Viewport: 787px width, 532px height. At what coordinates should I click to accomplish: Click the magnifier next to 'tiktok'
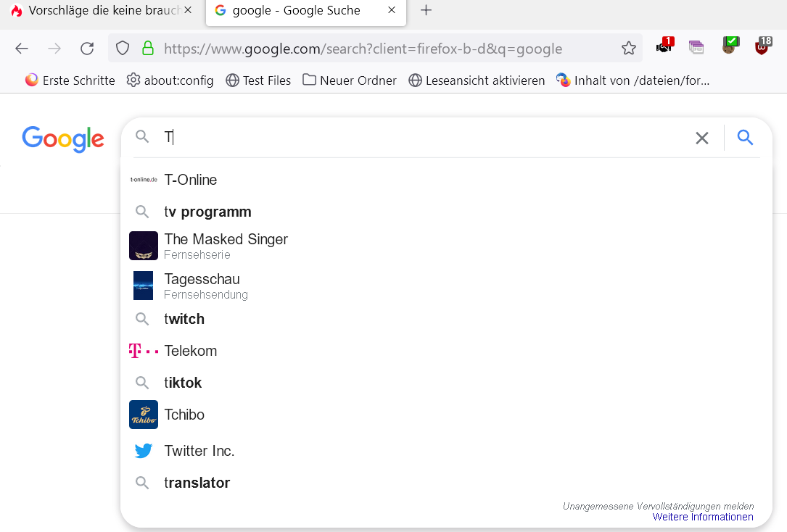click(143, 383)
